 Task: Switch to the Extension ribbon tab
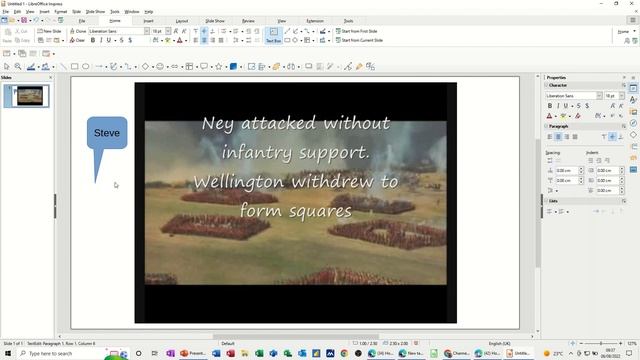[x=315, y=21]
